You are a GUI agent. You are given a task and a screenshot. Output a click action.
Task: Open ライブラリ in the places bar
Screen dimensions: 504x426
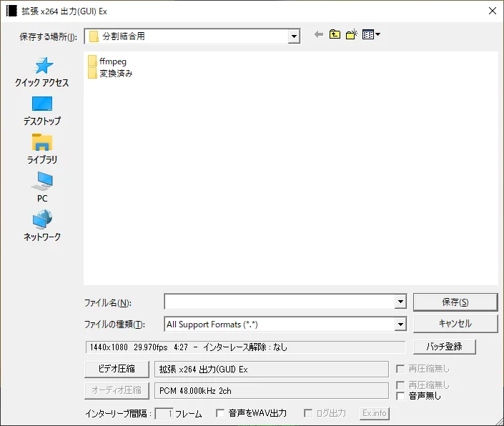(42, 149)
